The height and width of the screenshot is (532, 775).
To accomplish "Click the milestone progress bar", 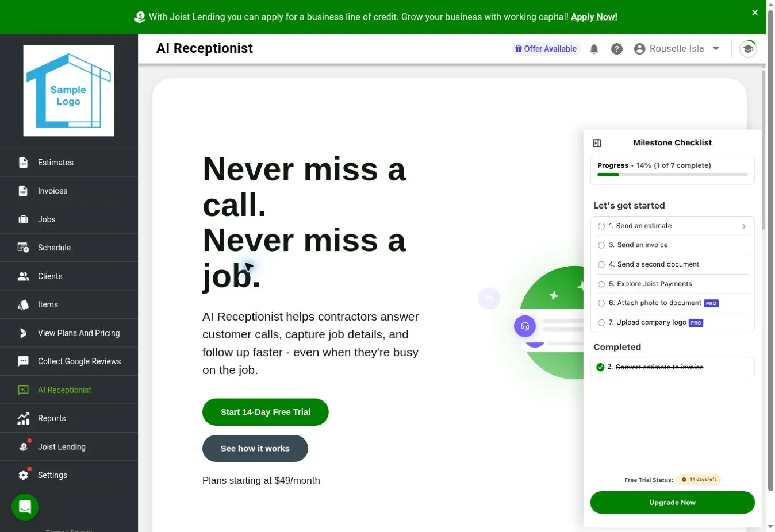I will point(673,175).
